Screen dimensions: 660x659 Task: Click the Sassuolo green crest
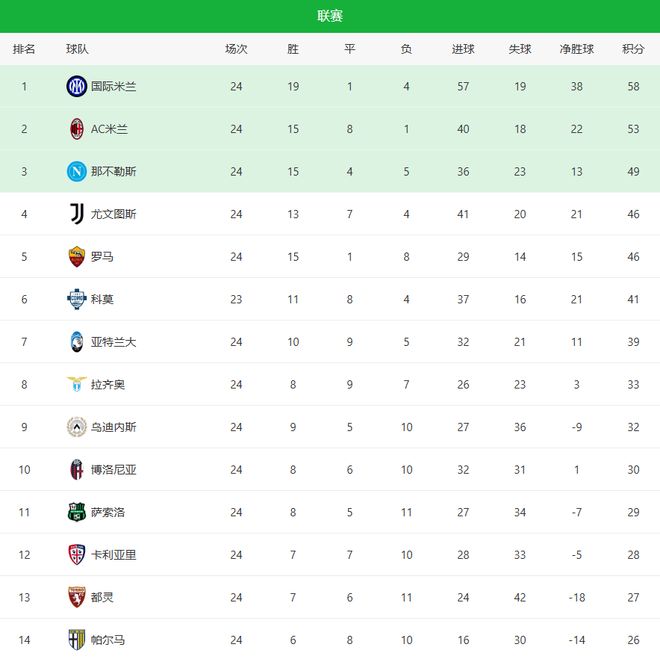click(77, 512)
